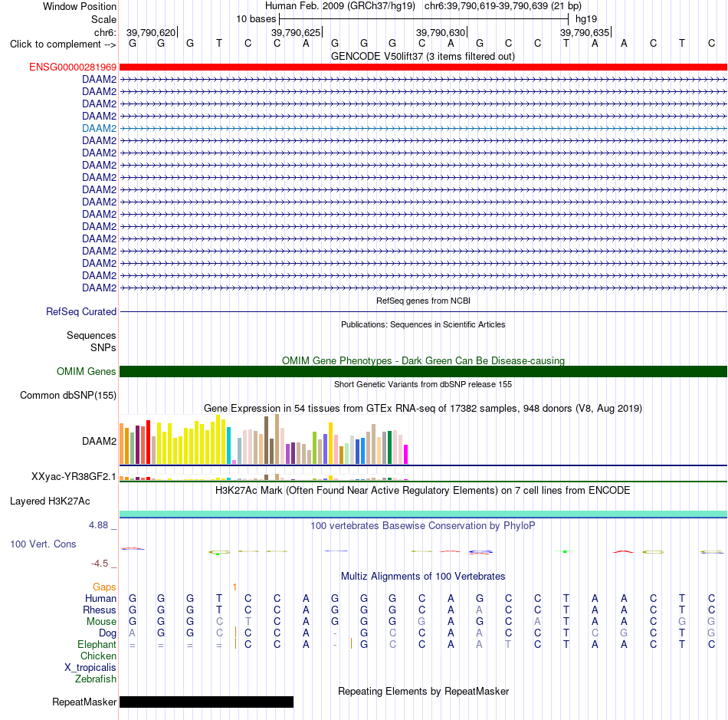Image resolution: width=728 pixels, height=720 pixels.
Task: Click the XXyac-YR38GF2.1 label
Action: (x=74, y=477)
